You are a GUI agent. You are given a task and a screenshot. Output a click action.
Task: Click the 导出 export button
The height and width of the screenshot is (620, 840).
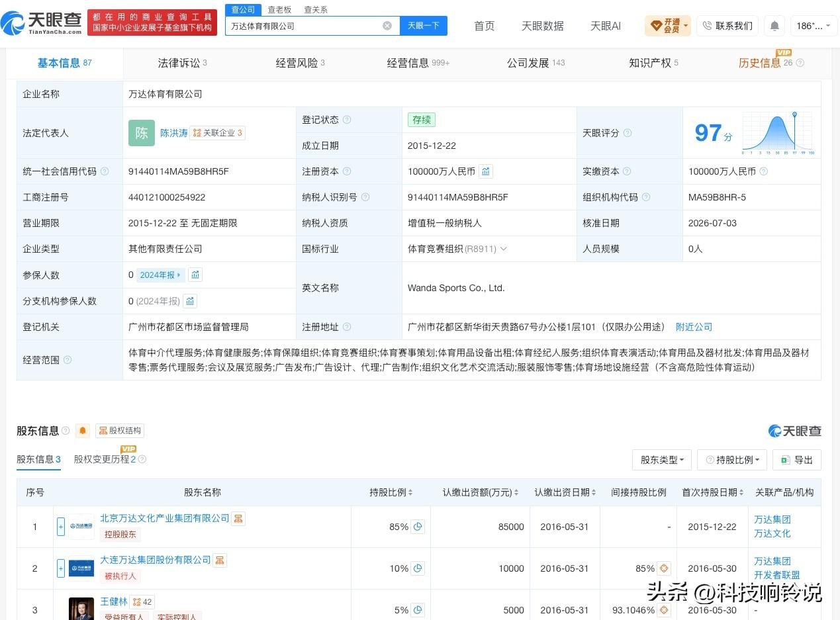[x=797, y=460]
